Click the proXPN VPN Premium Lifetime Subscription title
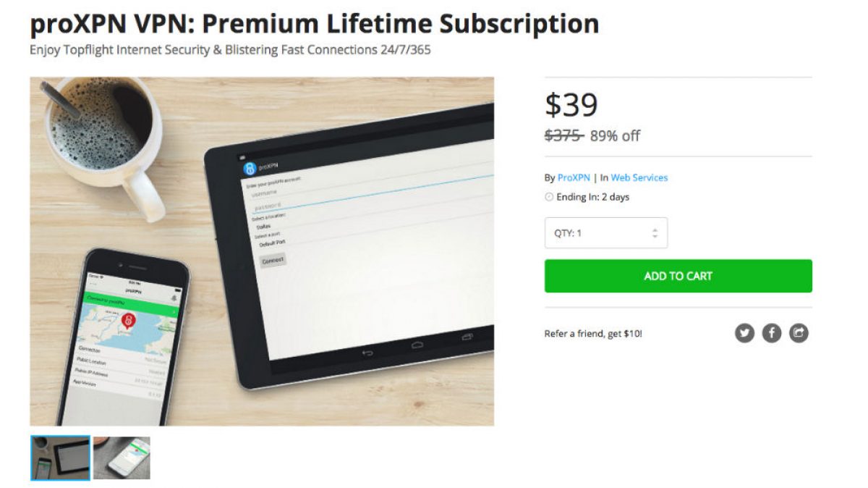 click(314, 24)
